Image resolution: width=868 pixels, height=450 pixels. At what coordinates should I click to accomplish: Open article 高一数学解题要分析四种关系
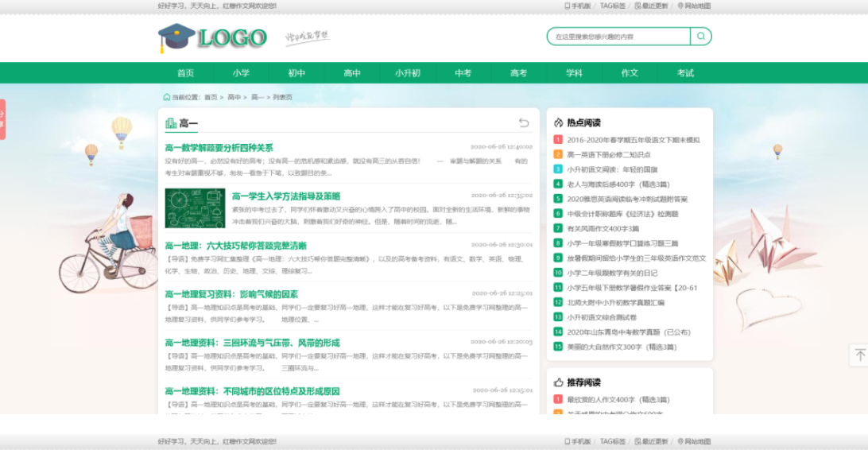click(x=219, y=148)
